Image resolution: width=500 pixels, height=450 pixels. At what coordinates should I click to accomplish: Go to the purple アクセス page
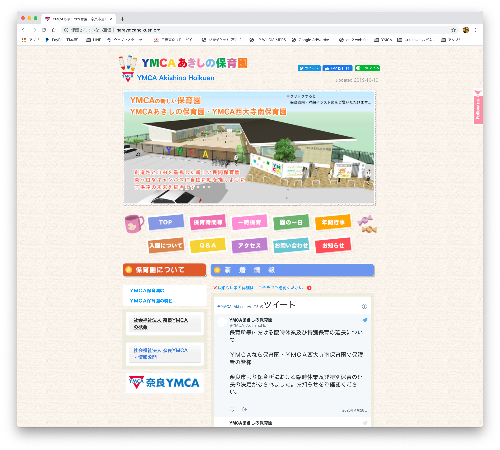(250, 245)
